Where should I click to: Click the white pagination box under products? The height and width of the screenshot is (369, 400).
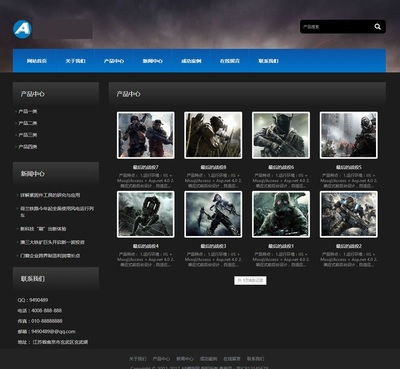click(250, 280)
